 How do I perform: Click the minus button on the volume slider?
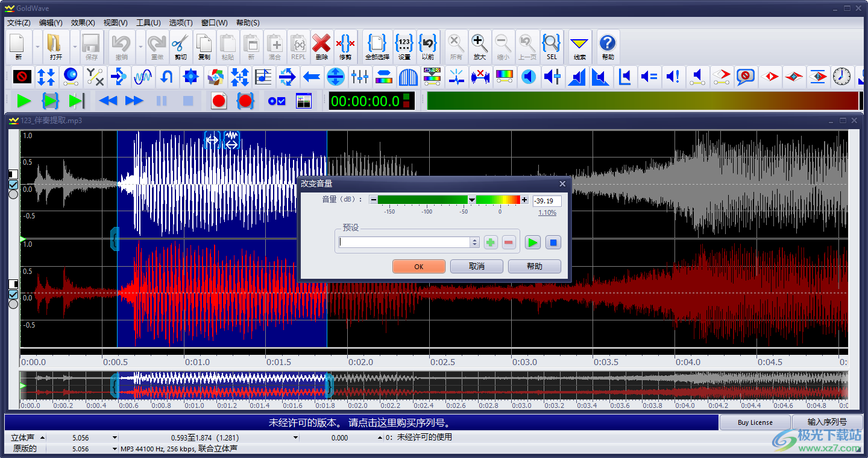click(374, 200)
